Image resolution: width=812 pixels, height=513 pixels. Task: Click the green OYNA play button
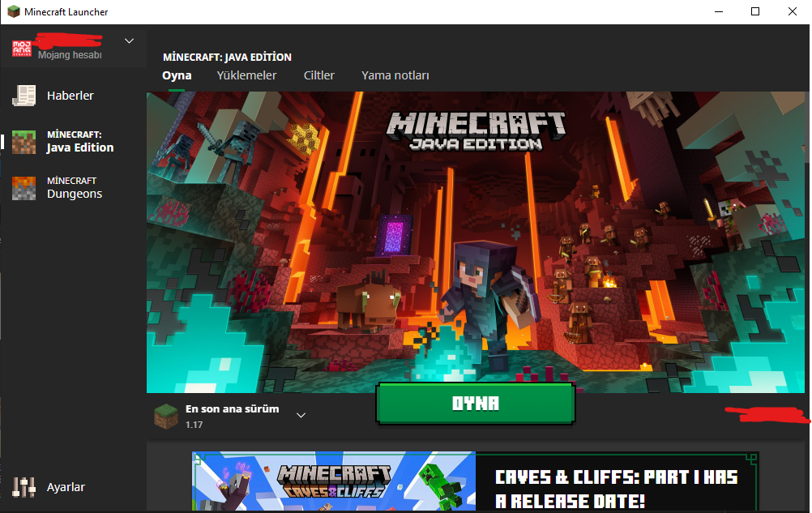[x=476, y=404]
